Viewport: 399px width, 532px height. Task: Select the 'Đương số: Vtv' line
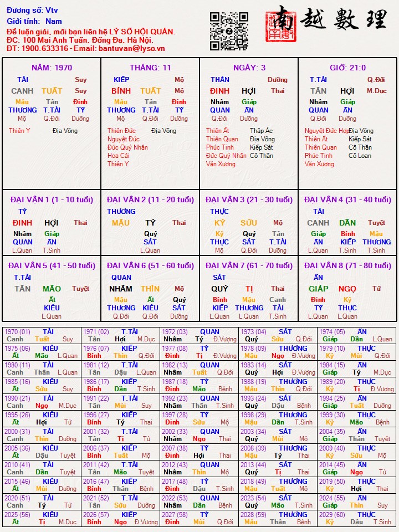(32, 10)
